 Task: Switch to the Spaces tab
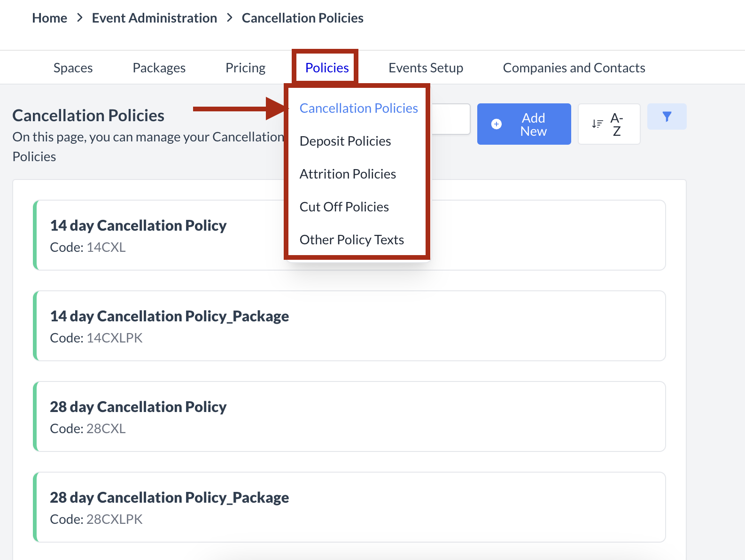click(x=73, y=68)
